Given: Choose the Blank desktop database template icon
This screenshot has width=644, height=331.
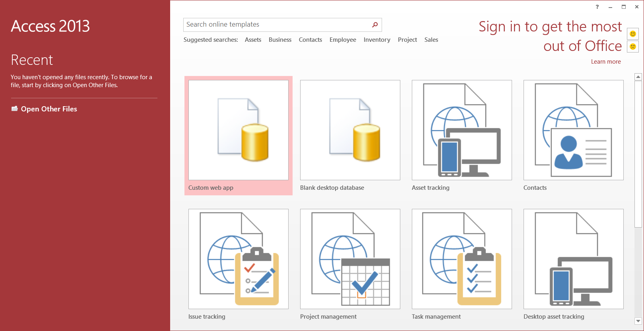Looking at the screenshot, I should coord(350,130).
